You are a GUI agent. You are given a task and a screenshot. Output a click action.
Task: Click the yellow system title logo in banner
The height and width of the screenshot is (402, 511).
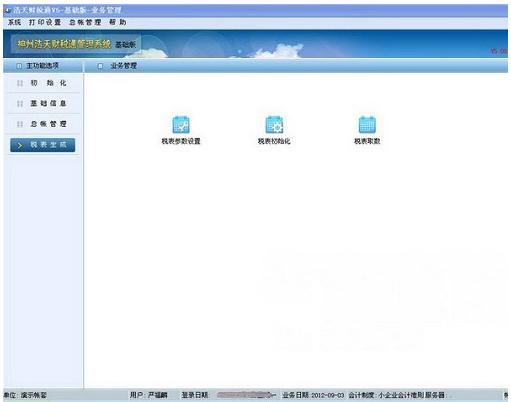(64, 44)
